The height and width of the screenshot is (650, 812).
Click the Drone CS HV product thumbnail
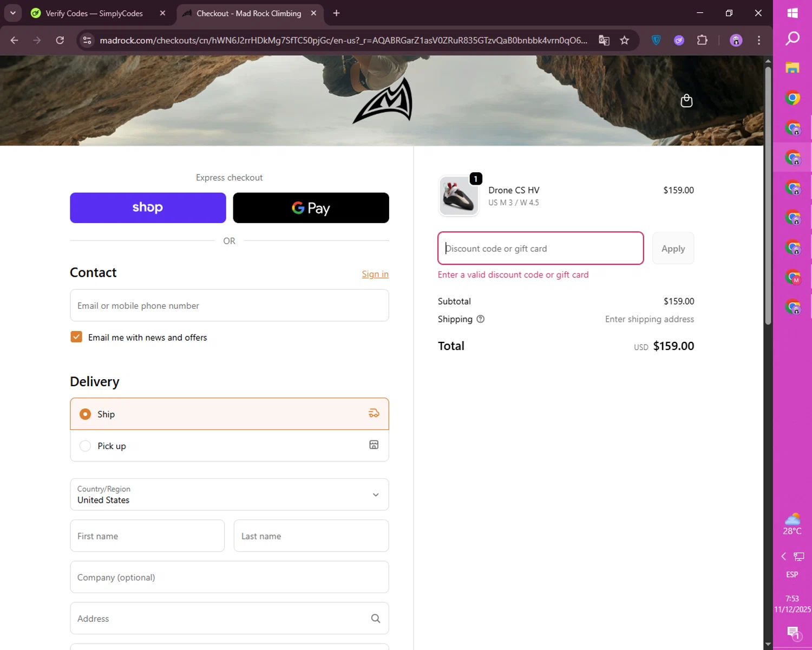click(x=459, y=196)
